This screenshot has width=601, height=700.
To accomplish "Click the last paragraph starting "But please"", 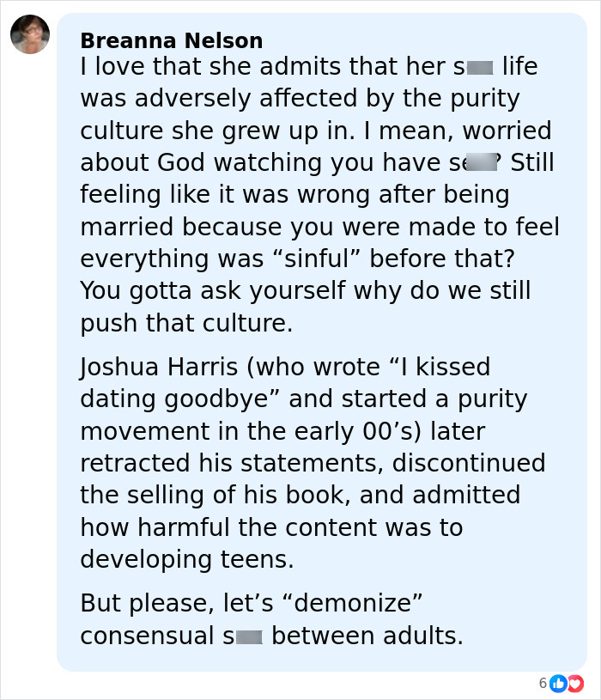I will [x=271, y=619].
